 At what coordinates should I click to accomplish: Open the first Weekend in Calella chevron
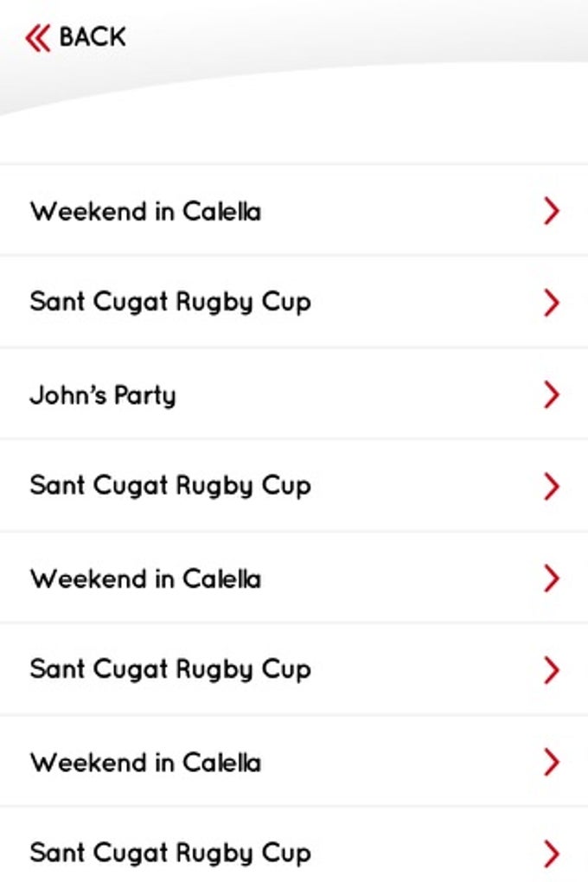click(551, 211)
